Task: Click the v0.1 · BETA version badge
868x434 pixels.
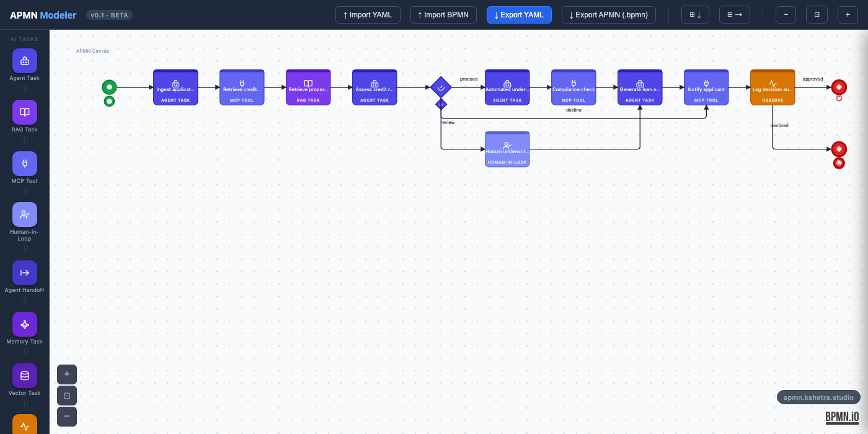Action: click(109, 15)
